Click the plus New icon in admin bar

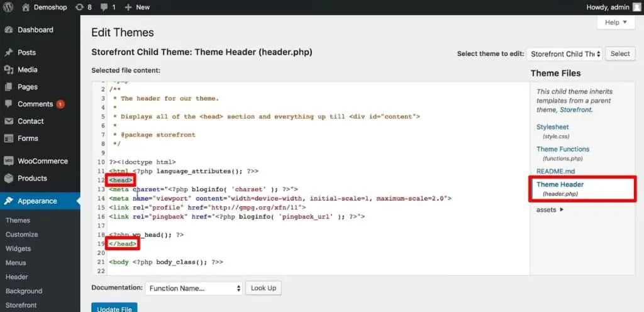[128, 7]
